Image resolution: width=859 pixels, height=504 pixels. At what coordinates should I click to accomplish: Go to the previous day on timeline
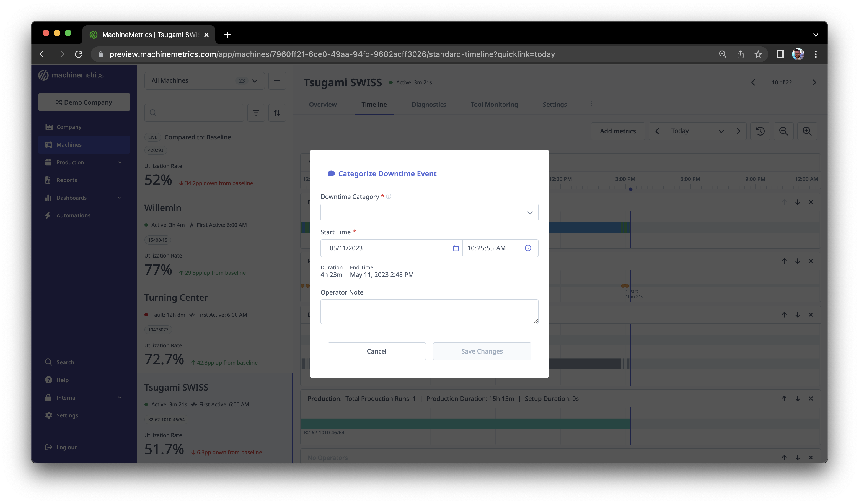[657, 131]
